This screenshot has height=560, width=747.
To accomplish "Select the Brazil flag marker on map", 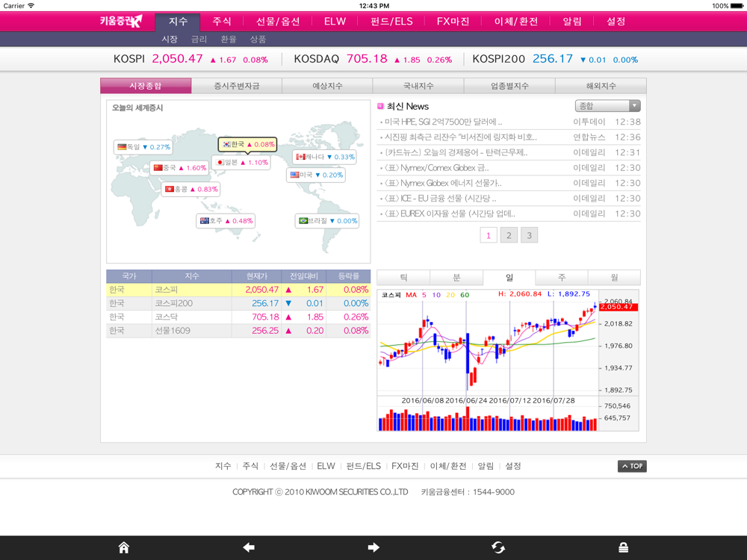I will click(327, 221).
